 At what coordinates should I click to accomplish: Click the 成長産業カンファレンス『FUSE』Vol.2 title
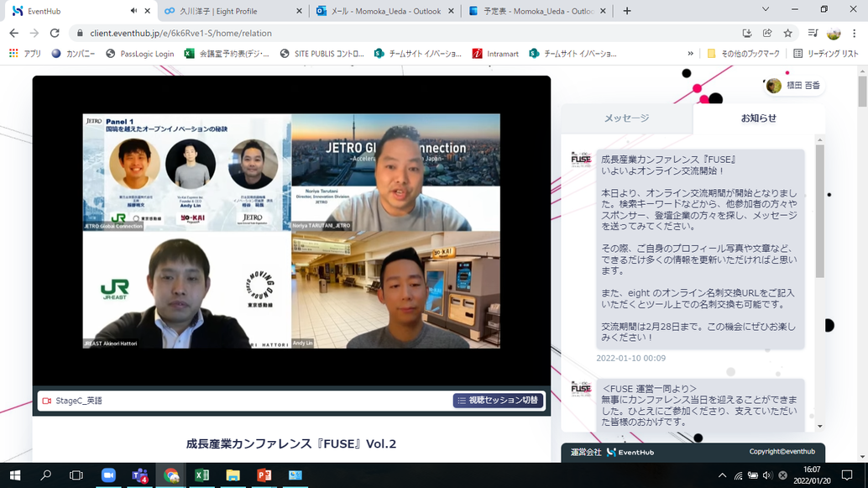tap(291, 443)
